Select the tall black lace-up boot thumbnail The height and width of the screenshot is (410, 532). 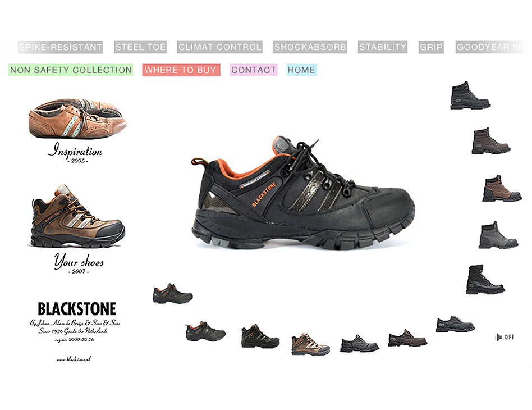click(x=485, y=279)
